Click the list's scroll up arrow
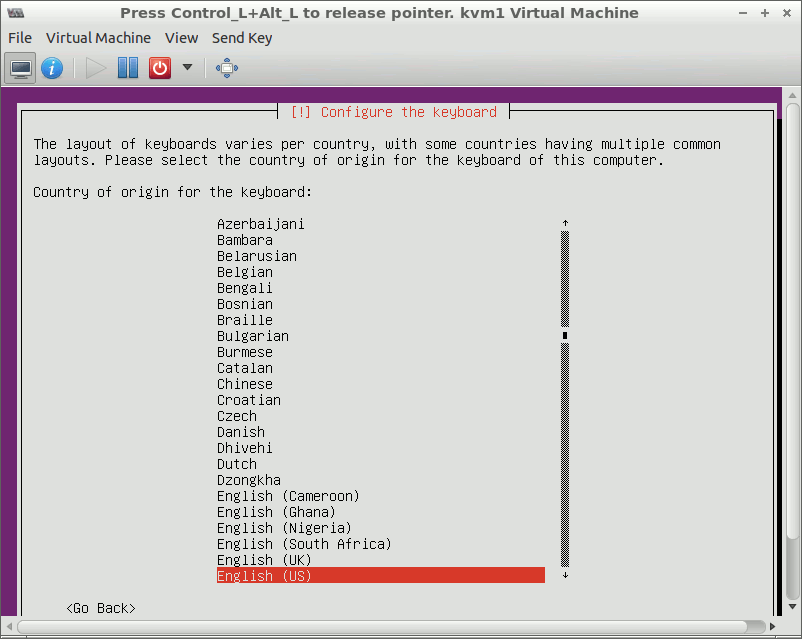The image size is (802, 639). click(x=565, y=223)
